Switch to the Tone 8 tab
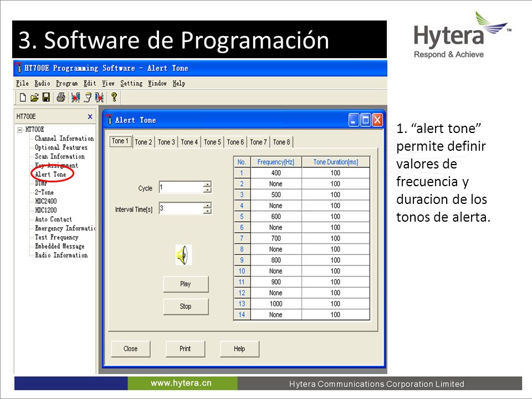Screen dimensions: 532x399 tap(282, 142)
